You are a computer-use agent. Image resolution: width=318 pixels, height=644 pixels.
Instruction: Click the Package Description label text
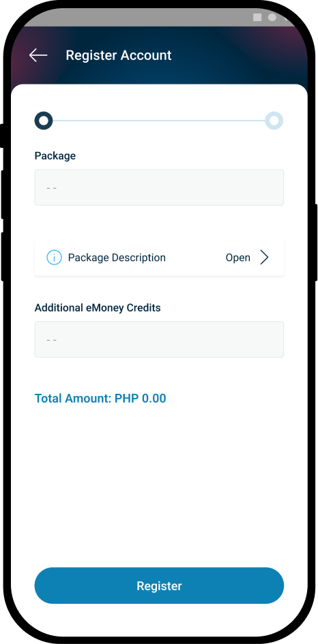(117, 258)
